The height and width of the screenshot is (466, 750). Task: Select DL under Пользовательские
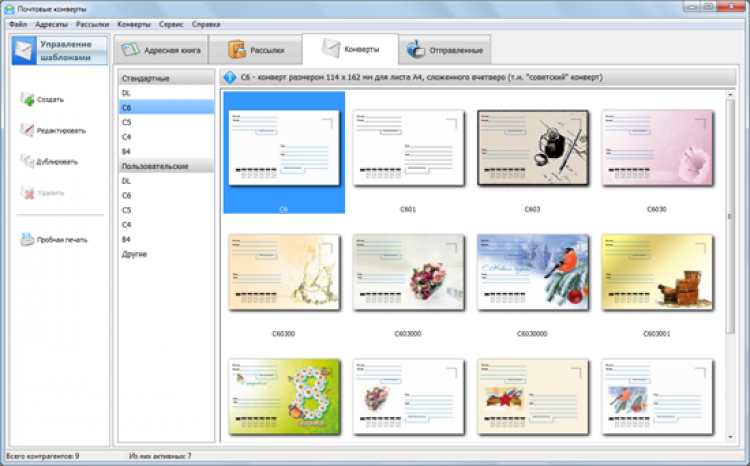[166, 181]
